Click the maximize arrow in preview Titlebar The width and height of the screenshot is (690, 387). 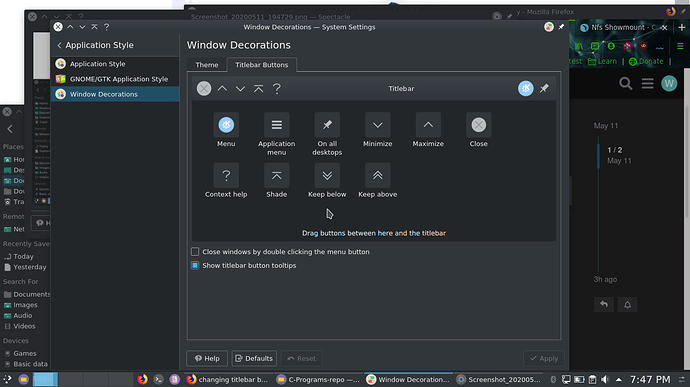pyautogui.click(x=222, y=88)
